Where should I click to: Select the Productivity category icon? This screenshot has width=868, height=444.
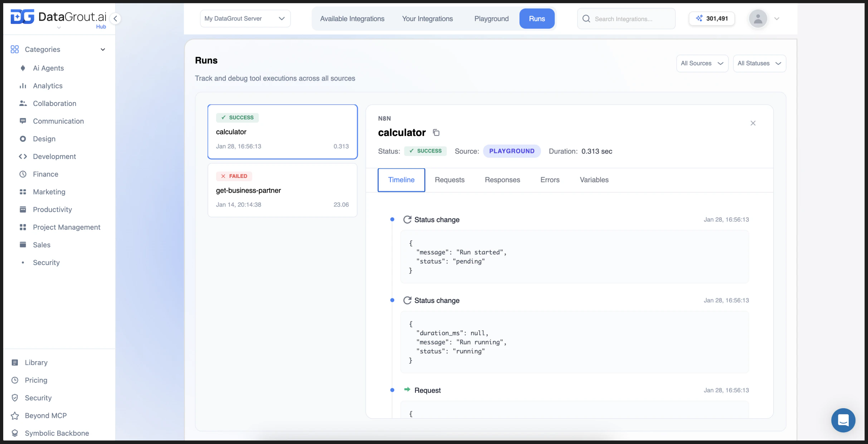click(x=23, y=209)
